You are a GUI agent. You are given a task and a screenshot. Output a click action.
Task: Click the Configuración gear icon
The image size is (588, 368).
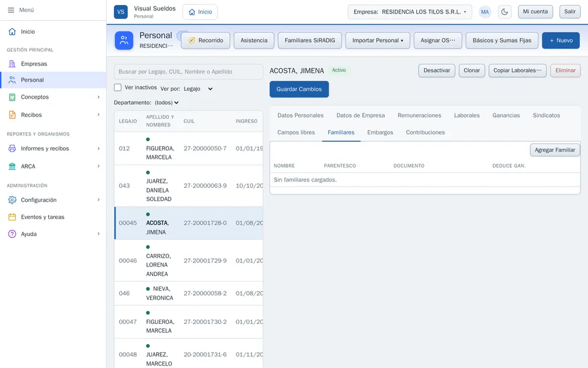(12, 200)
